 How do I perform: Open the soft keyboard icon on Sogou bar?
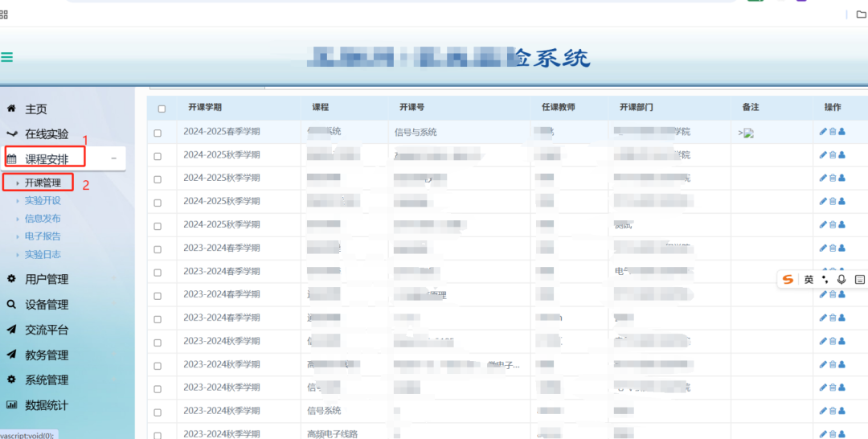pyautogui.click(x=860, y=280)
